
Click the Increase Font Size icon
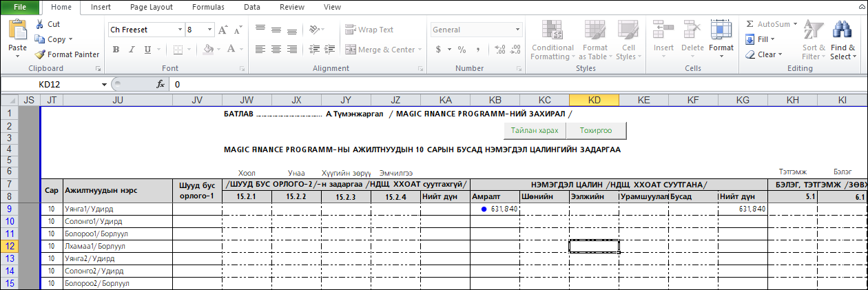223,30
